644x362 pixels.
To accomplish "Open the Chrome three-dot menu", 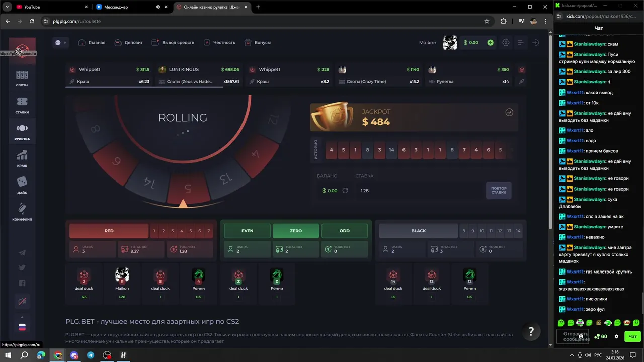I will click(x=545, y=21).
